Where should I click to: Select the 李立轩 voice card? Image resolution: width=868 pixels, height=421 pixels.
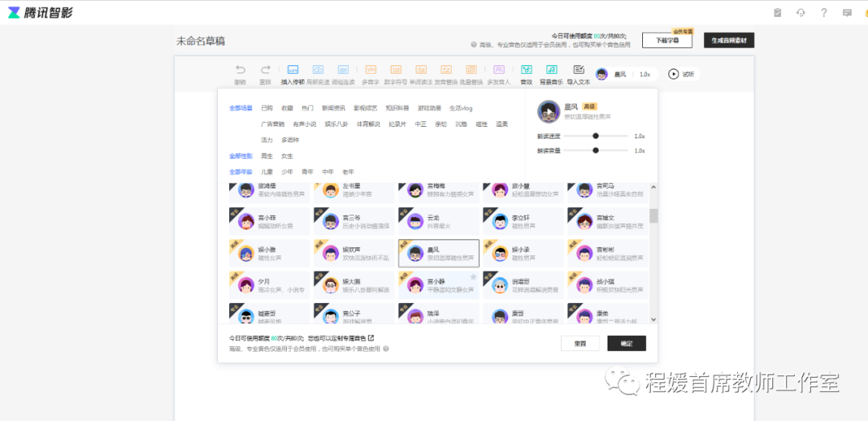click(x=523, y=221)
